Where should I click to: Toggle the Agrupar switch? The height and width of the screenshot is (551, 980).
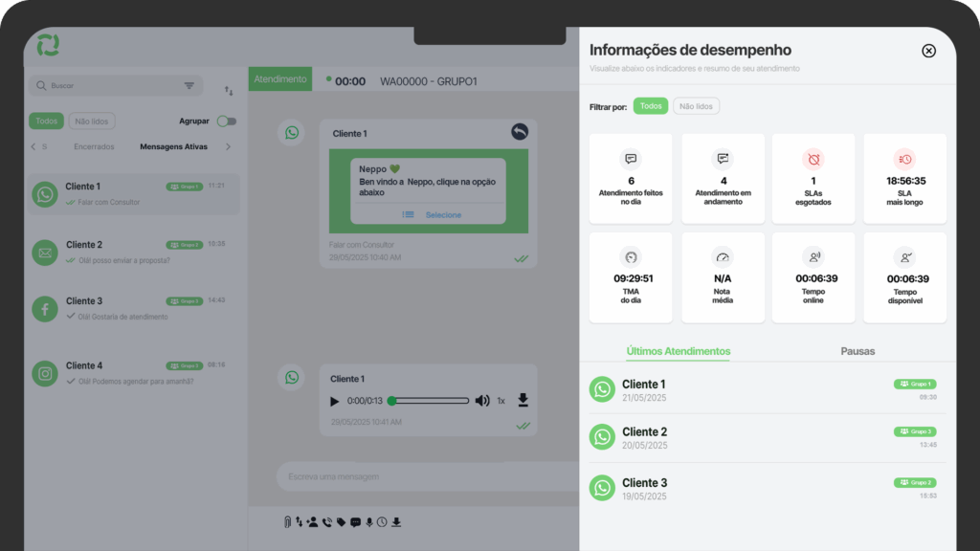click(x=227, y=121)
